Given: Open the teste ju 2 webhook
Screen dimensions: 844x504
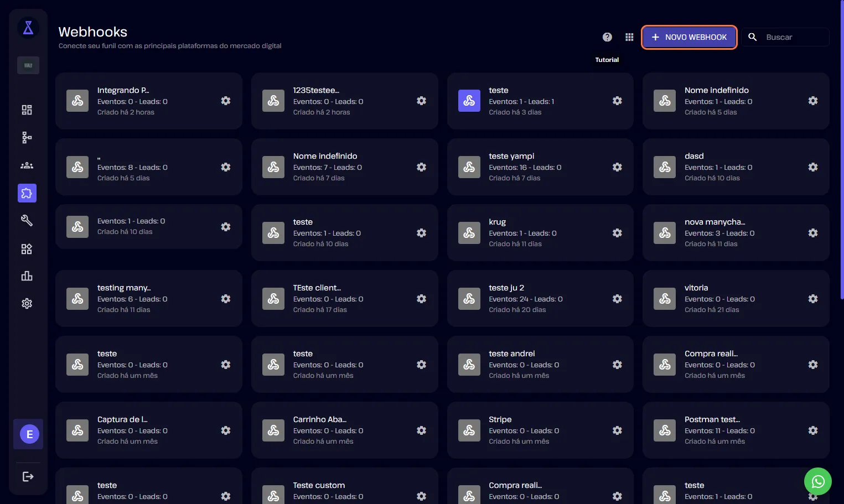Looking at the screenshot, I should coord(540,299).
